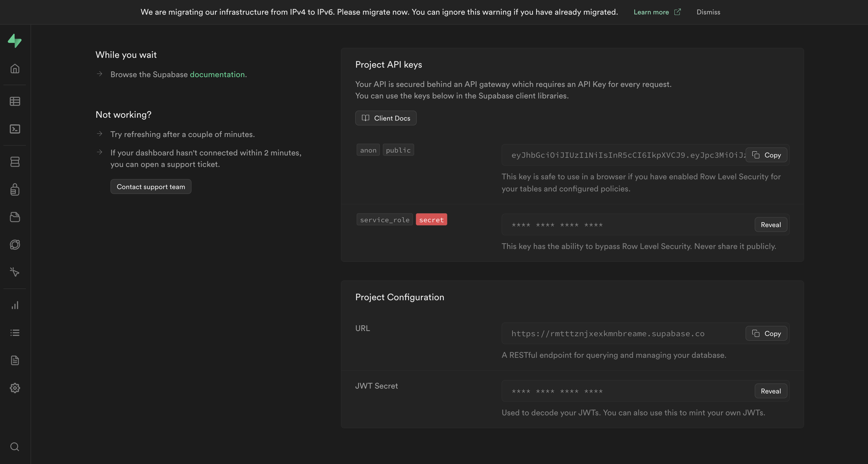The width and height of the screenshot is (868, 464).
Task: Open the Reports bar chart icon
Action: (15, 305)
